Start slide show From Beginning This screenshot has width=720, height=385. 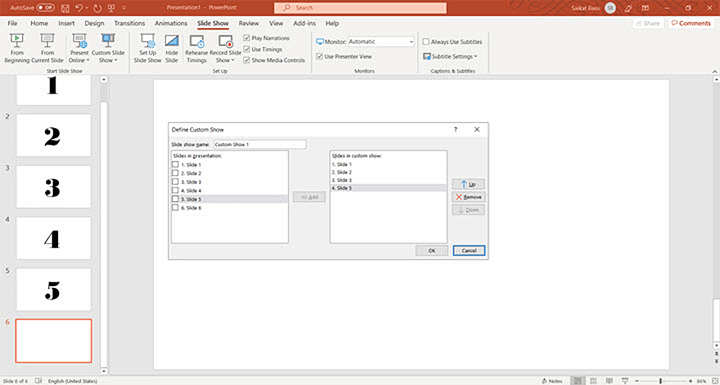click(x=17, y=49)
